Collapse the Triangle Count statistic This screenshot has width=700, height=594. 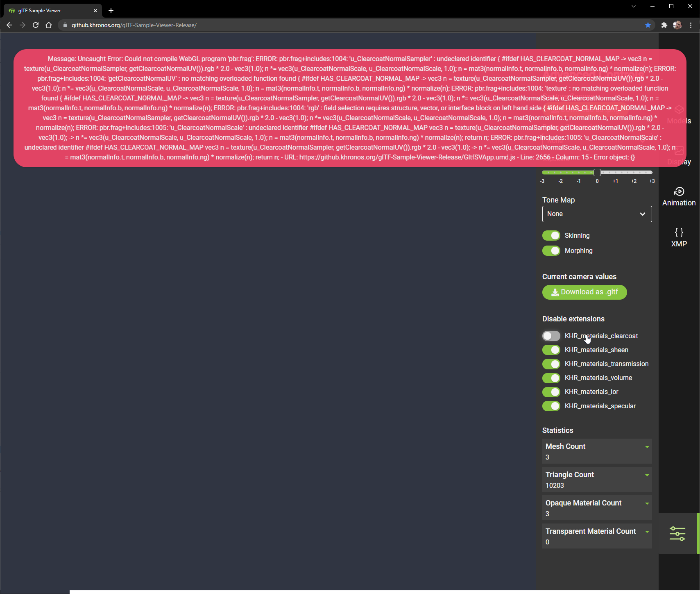pos(646,475)
